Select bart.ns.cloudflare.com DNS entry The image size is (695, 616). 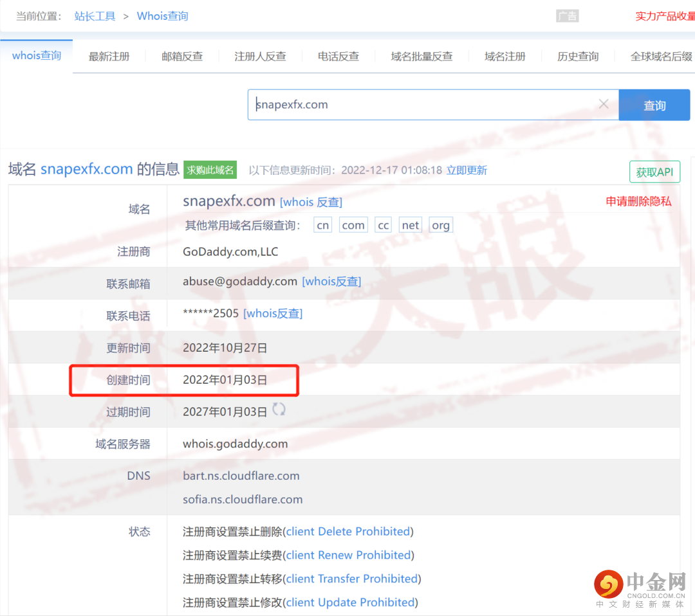[x=241, y=476]
